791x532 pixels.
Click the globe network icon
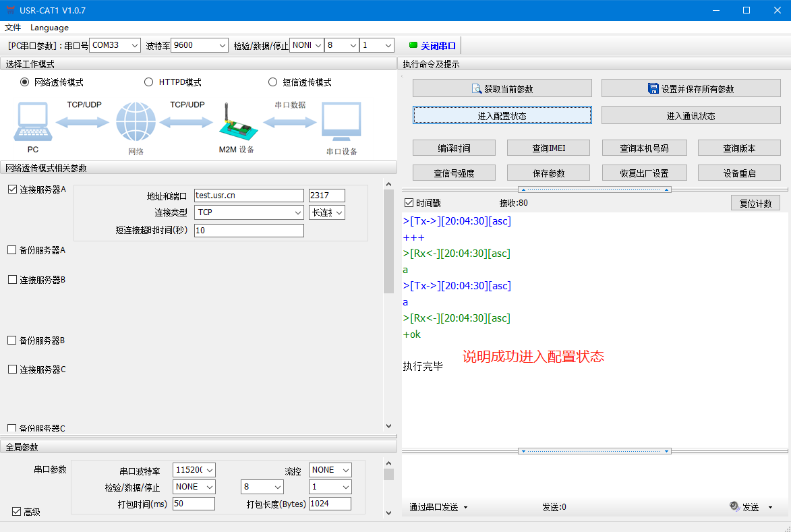coord(136,122)
